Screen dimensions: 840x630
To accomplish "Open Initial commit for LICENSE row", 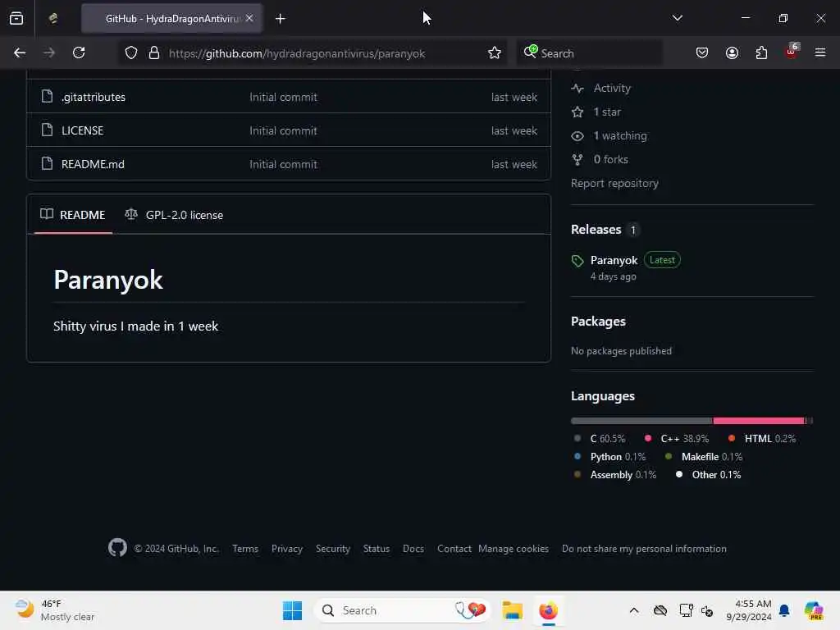I will click(x=283, y=130).
